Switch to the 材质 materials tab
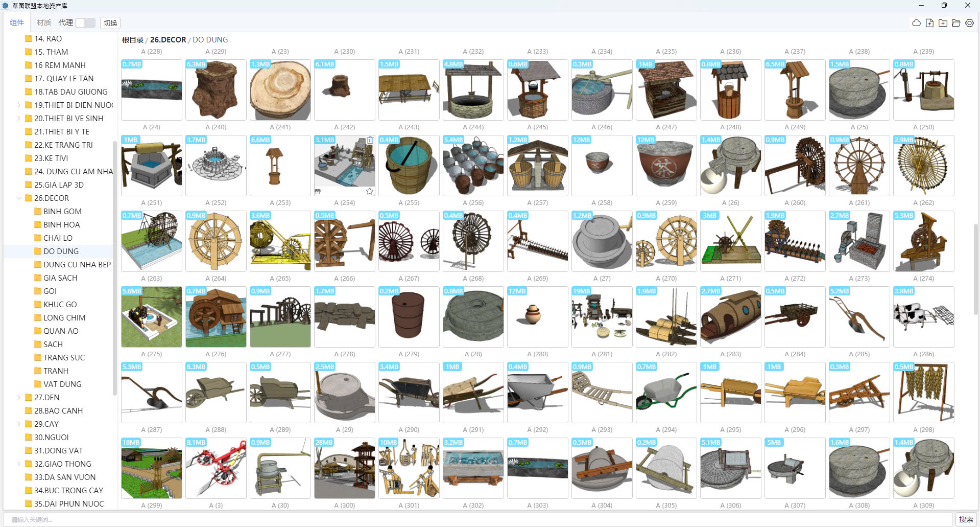The height and width of the screenshot is (527, 980). pos(44,23)
